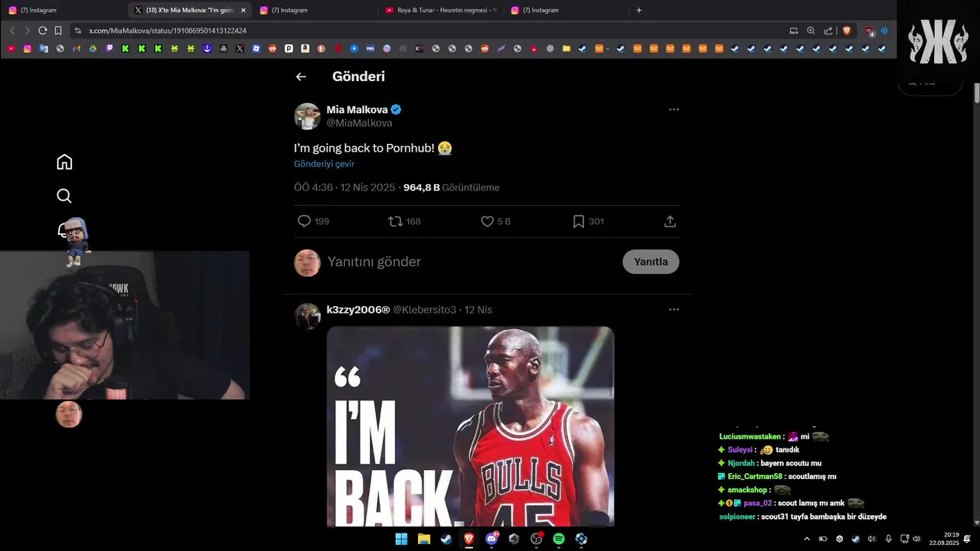Open Steam from taskbar

446,539
